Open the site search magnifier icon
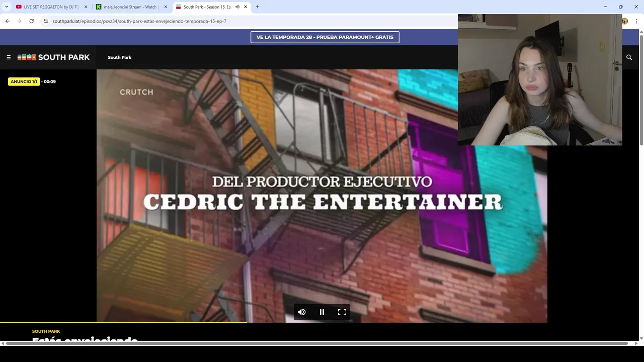644x362 pixels. [629, 57]
